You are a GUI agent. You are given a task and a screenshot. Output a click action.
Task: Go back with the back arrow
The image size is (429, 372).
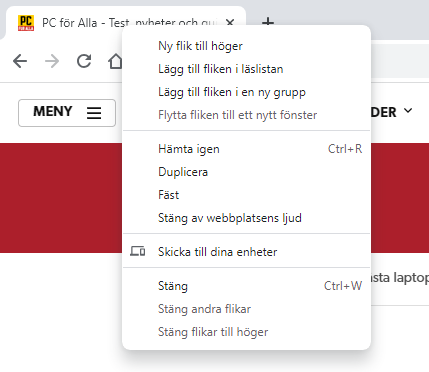click(20, 61)
